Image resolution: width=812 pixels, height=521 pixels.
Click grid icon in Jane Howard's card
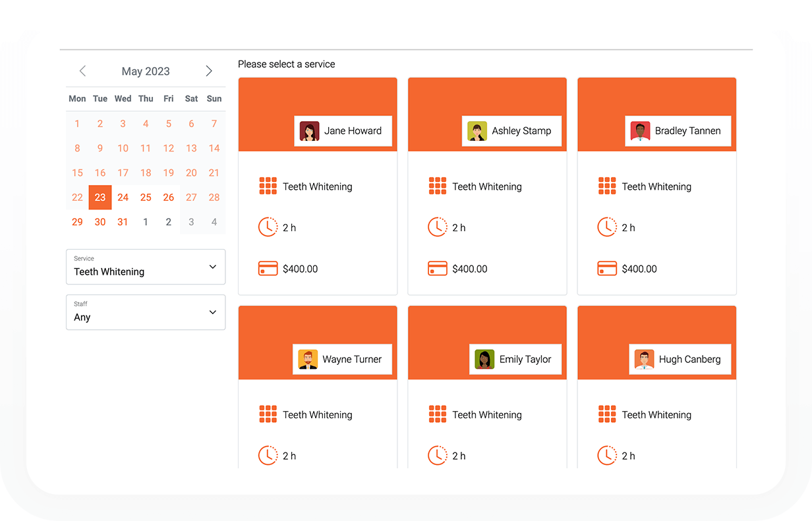coord(268,186)
